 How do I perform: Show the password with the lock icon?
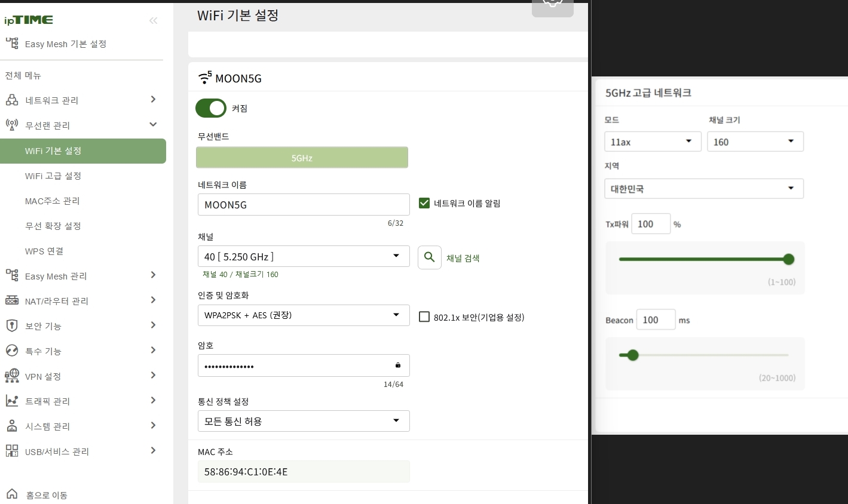tap(398, 365)
